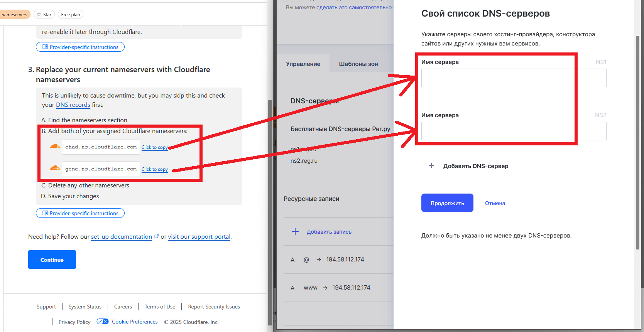644x332 pixels.
Task: Focus the NS1 Имя сервера input field
Action: point(514,78)
